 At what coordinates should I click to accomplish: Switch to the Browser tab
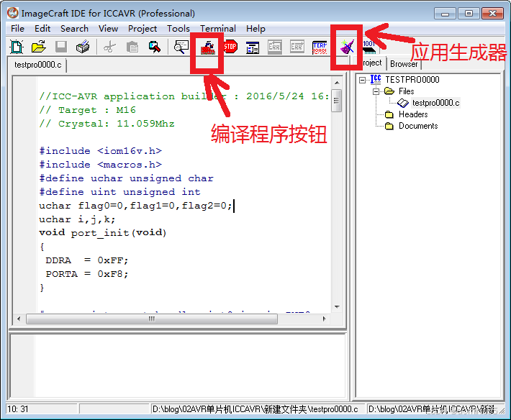pyautogui.click(x=404, y=64)
